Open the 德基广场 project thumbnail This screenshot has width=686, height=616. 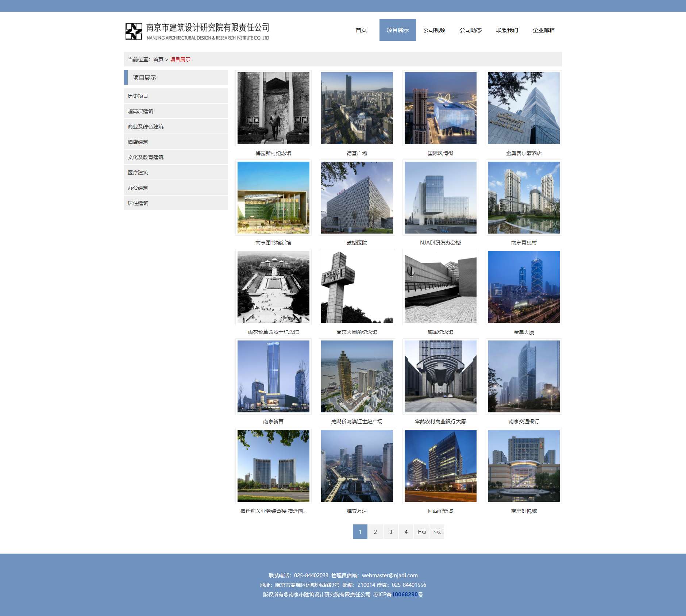[x=357, y=108]
